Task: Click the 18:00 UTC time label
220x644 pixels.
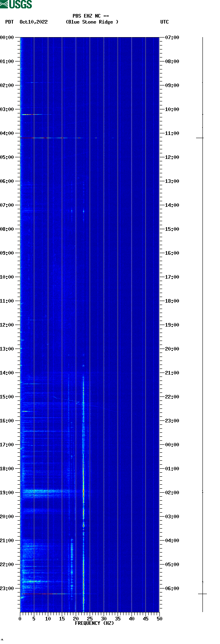Action: coord(172,301)
